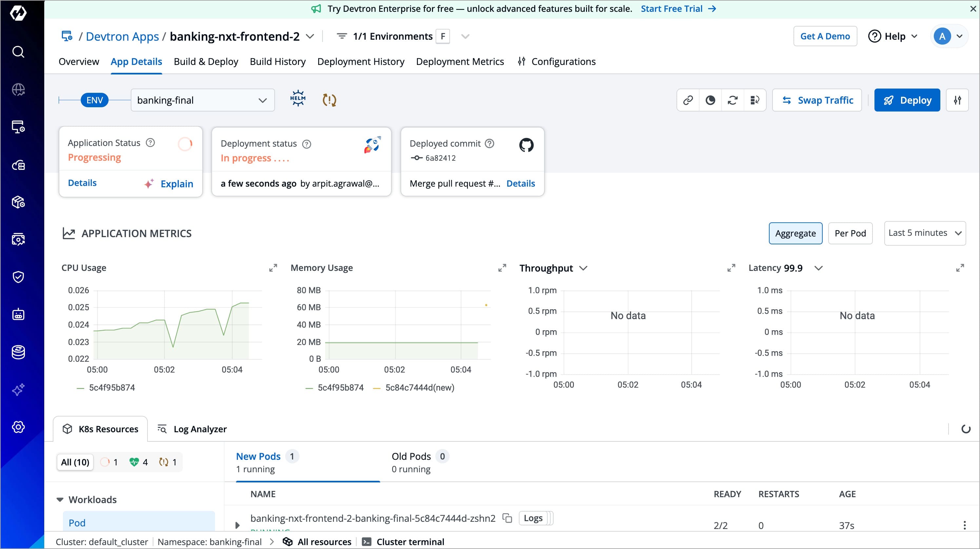The height and width of the screenshot is (549, 980).
Task: Select Pod in the workloads tree
Action: (77, 523)
